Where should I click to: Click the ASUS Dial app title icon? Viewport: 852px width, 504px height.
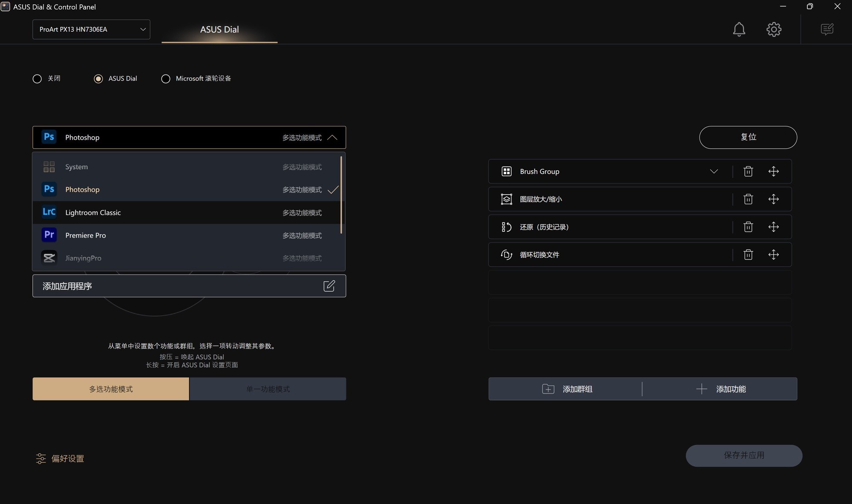coord(5,6)
